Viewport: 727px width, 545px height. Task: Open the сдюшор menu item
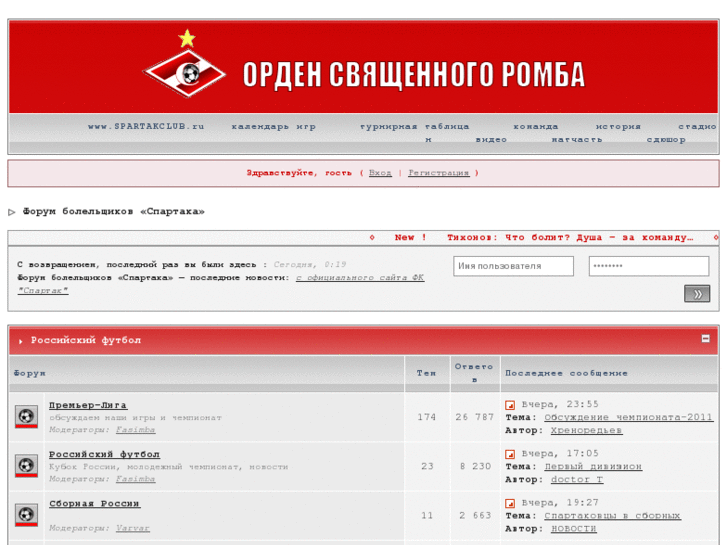(666, 139)
